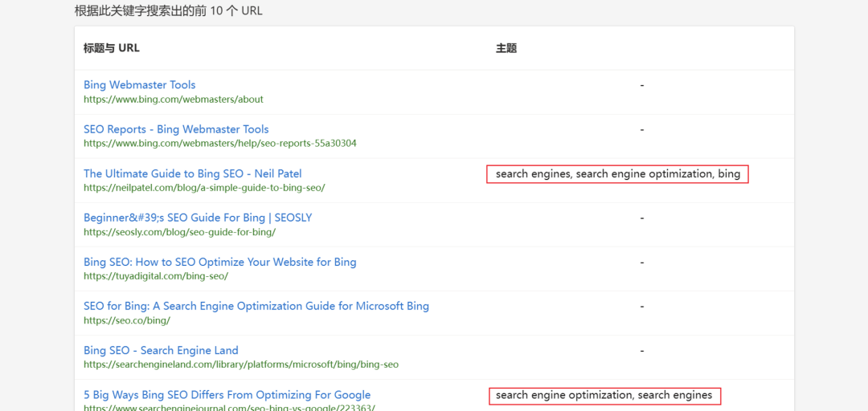Click the "Bing SEO - Search Engine Land" title
Image resolution: width=868 pixels, height=411 pixels.
[x=161, y=350]
